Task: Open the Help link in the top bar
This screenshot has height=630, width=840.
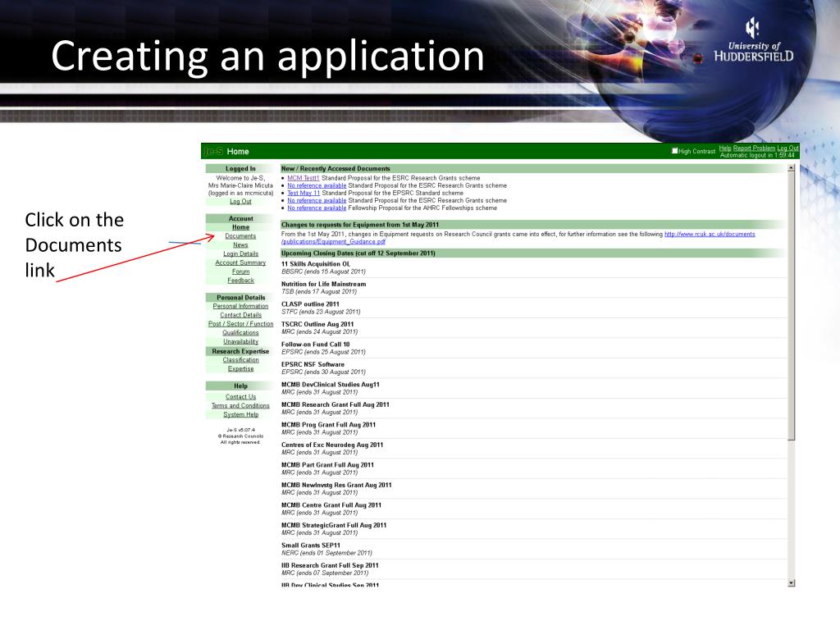Action: [x=725, y=148]
